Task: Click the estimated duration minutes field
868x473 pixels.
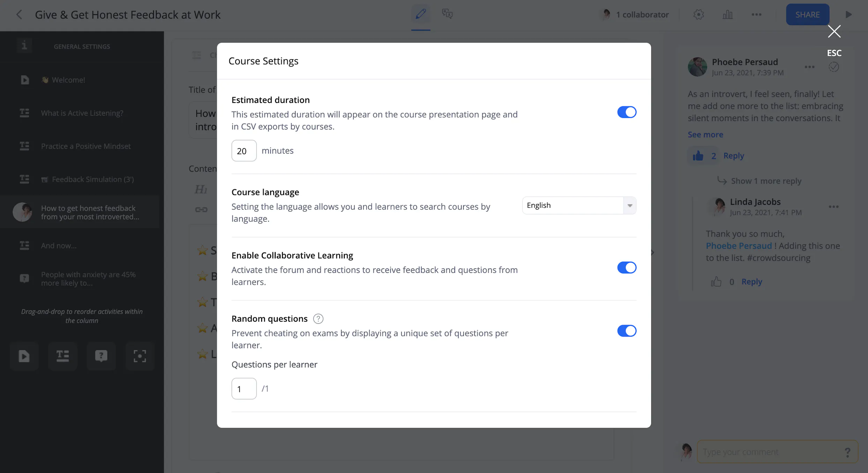Action: coord(244,151)
